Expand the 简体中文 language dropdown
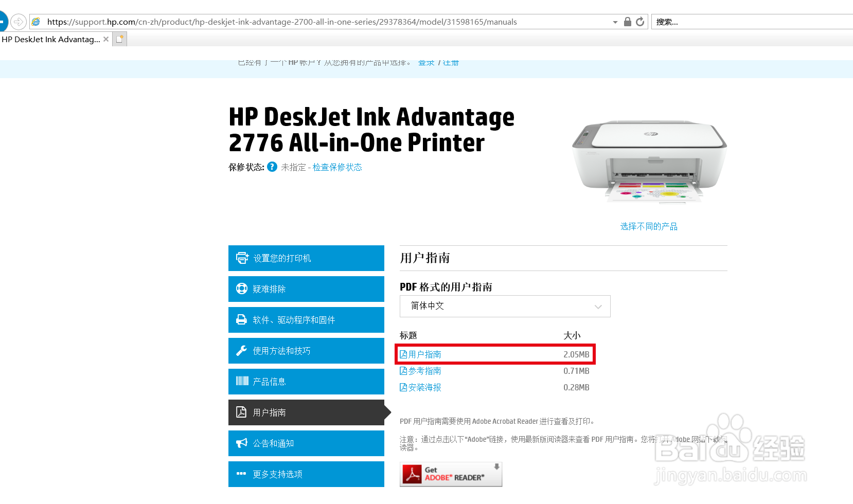The image size is (853, 504). [x=505, y=306]
